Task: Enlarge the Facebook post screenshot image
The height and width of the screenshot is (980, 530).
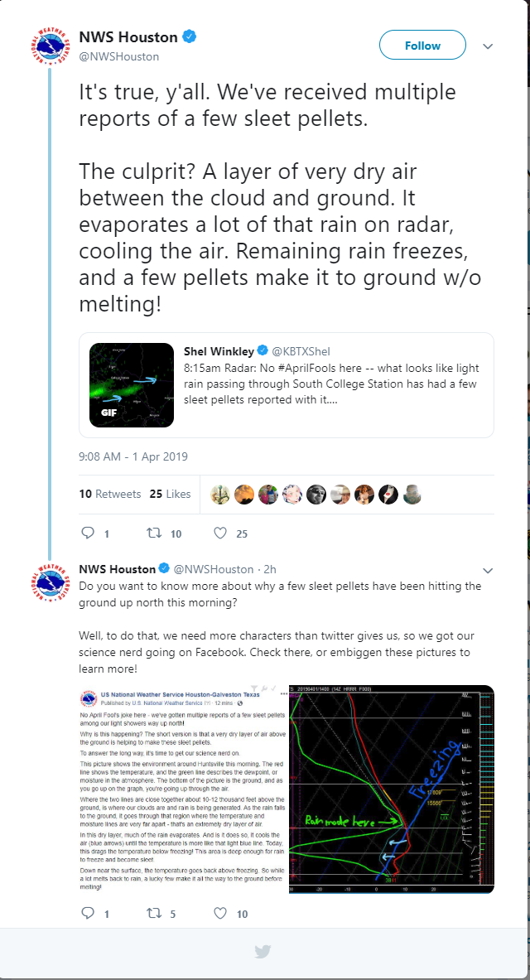Action: click(183, 789)
